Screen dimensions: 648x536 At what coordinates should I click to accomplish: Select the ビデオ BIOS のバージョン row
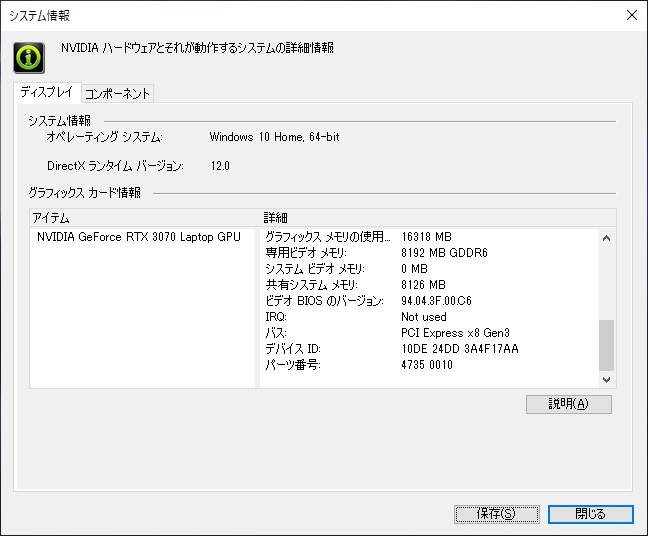pyautogui.click(x=430, y=301)
